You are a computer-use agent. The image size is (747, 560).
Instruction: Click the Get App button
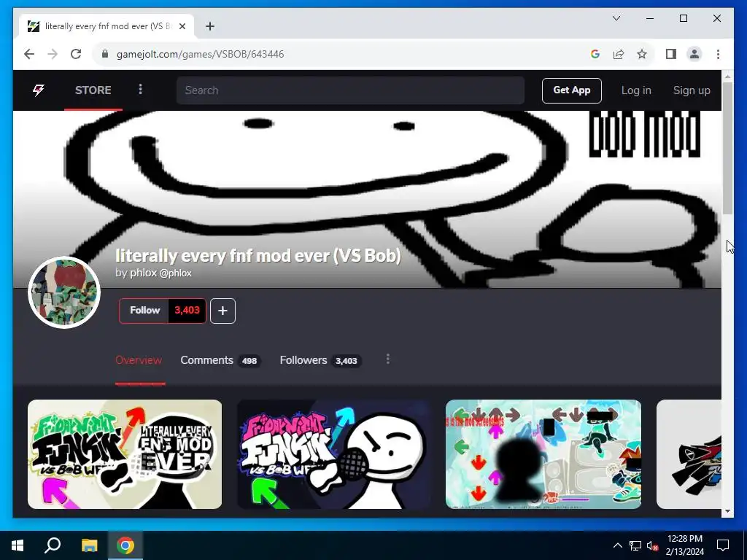572,90
